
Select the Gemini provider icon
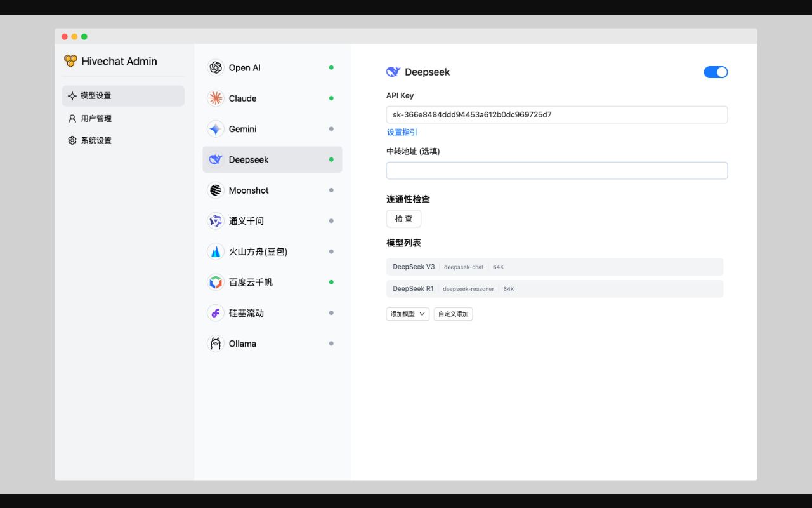point(216,129)
